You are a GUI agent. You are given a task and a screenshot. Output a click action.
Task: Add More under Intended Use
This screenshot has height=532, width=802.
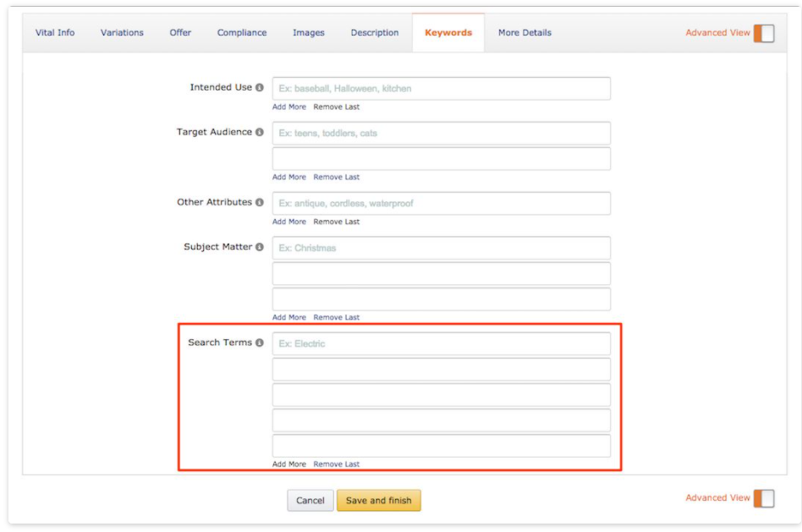(289, 107)
